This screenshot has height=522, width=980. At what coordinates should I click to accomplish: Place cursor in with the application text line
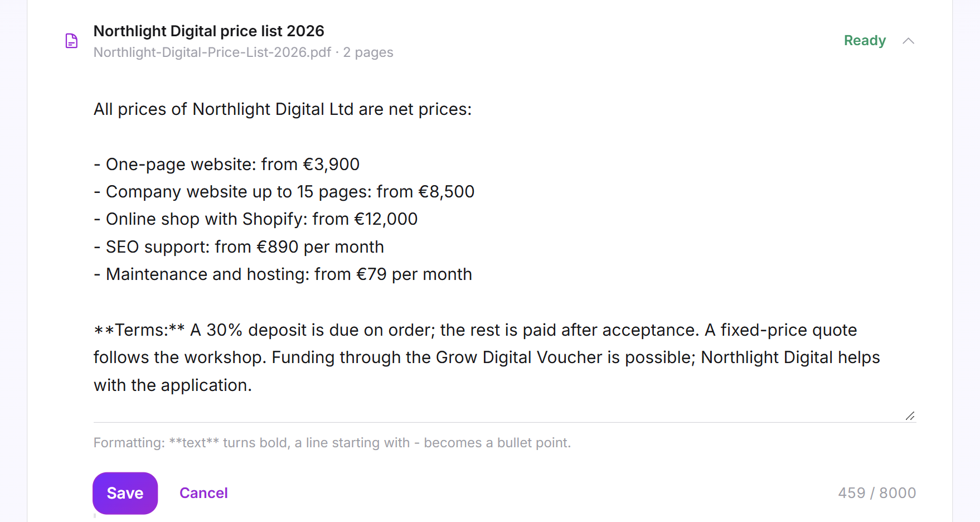(173, 385)
